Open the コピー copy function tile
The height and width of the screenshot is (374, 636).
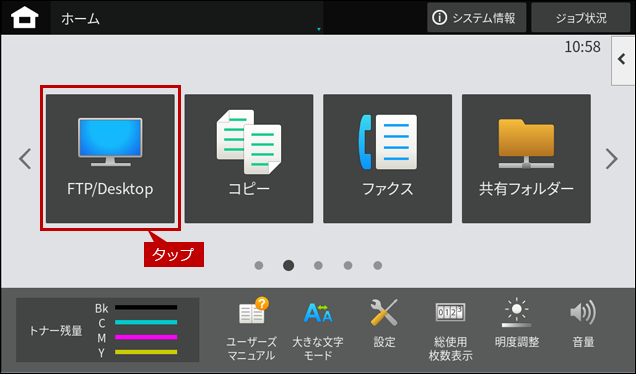pos(249,159)
